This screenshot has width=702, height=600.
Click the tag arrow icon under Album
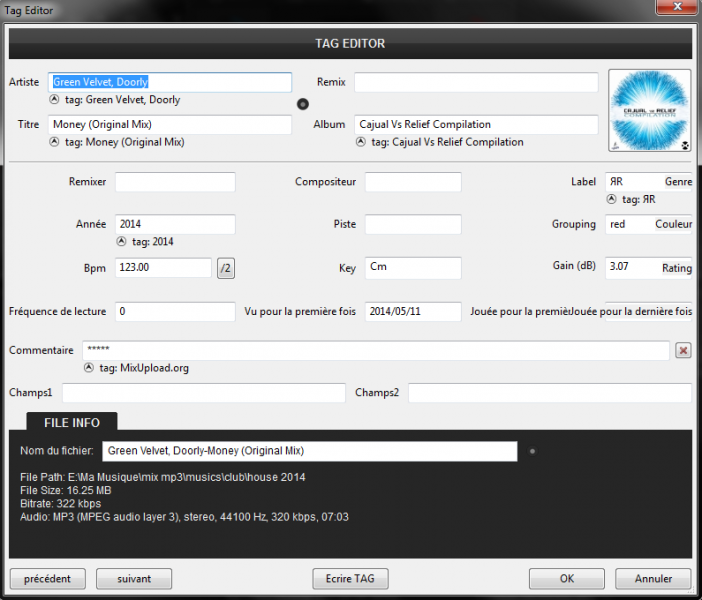360,142
